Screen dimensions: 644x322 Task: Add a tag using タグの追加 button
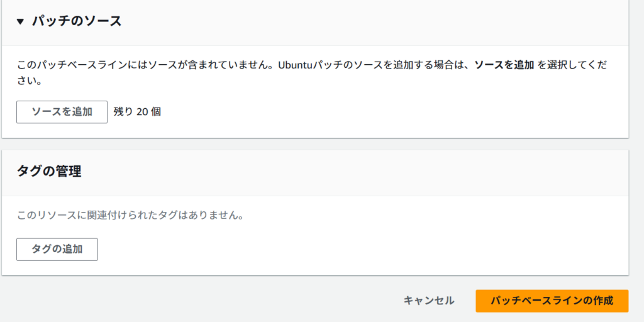tap(57, 249)
